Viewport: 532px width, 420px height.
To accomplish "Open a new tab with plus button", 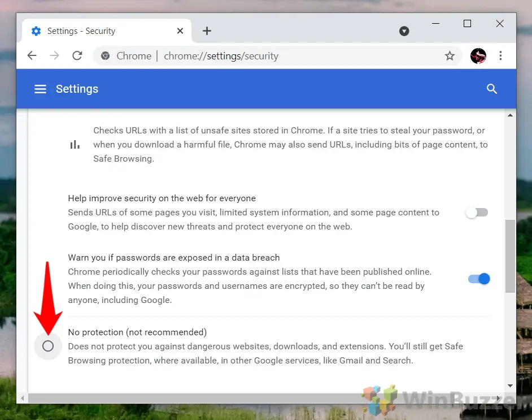I will tap(207, 31).
